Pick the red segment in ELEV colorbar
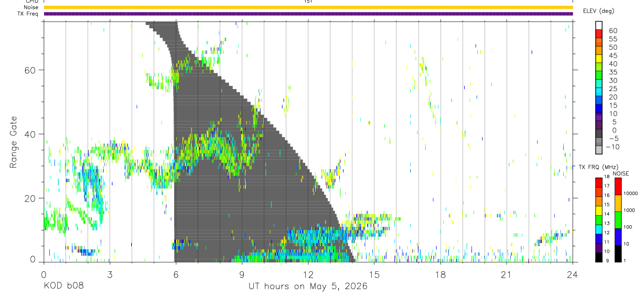The image size is (644, 297). (599, 34)
